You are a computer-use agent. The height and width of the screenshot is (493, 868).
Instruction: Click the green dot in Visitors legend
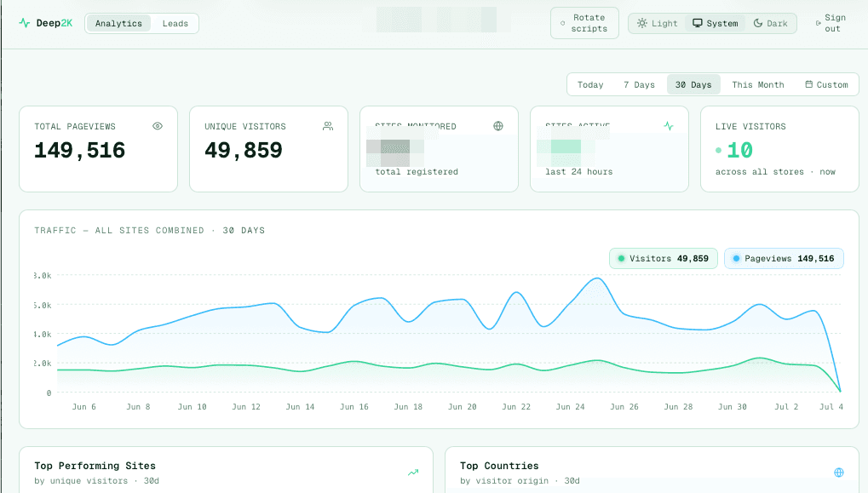click(621, 258)
